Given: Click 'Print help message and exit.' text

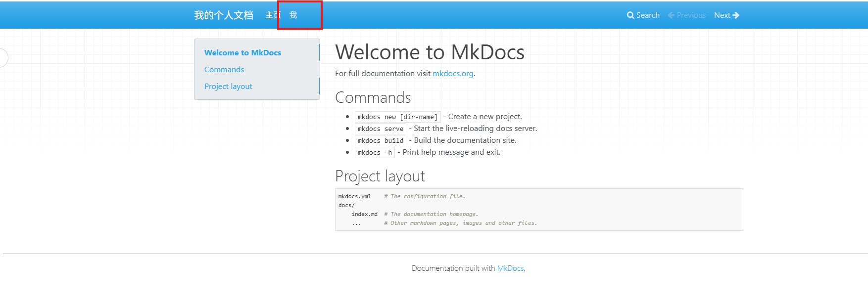Looking at the screenshot, I should click(x=451, y=152).
